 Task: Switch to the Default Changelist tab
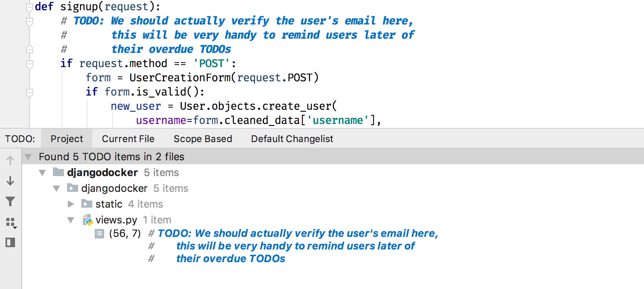pos(292,139)
